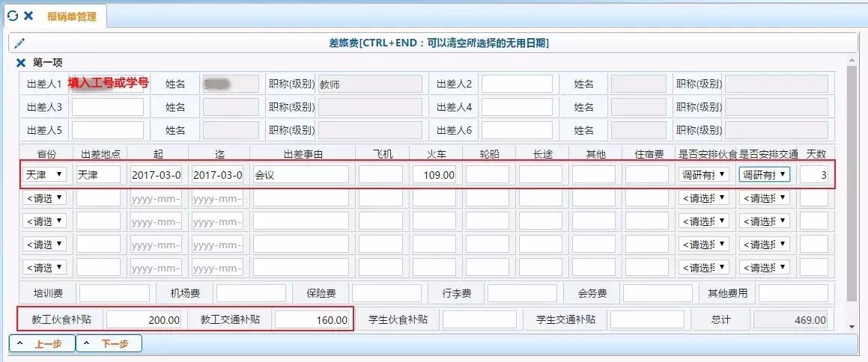Click the third row 出差事由 field
Screen dimensions: 868x362
(301, 221)
